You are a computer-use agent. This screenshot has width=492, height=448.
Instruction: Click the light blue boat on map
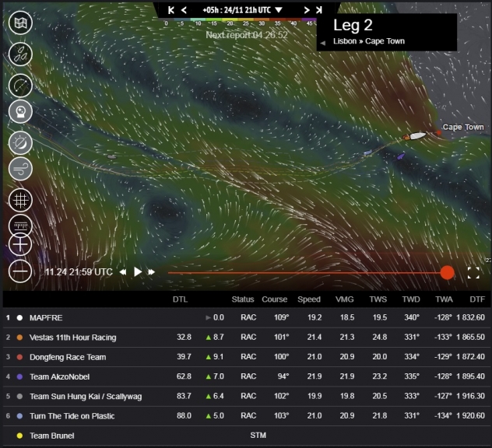[x=367, y=152]
